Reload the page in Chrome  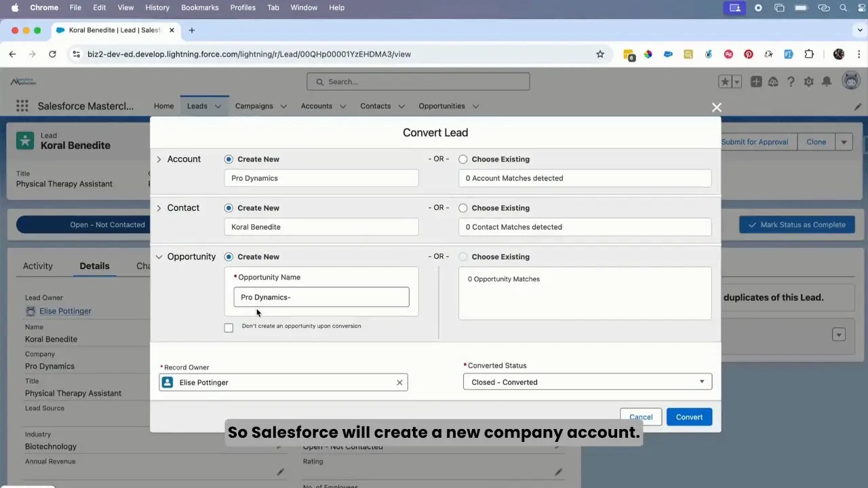pos(52,54)
